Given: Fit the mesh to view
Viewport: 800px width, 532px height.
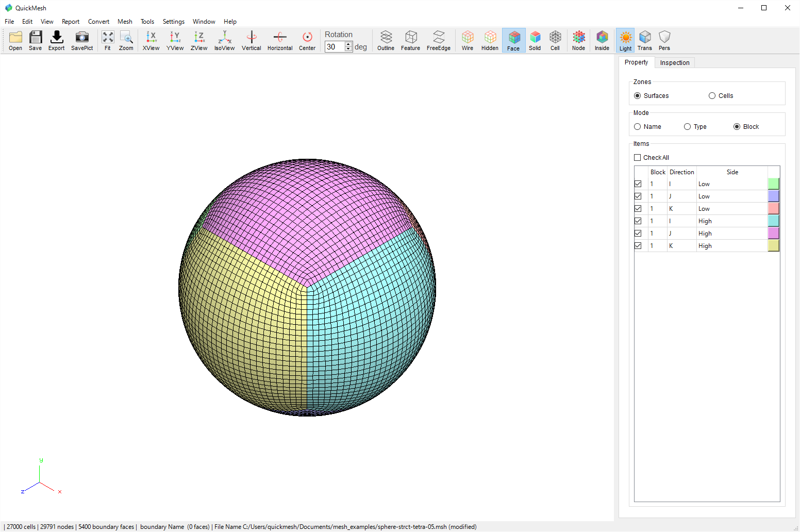Looking at the screenshot, I should point(108,40).
